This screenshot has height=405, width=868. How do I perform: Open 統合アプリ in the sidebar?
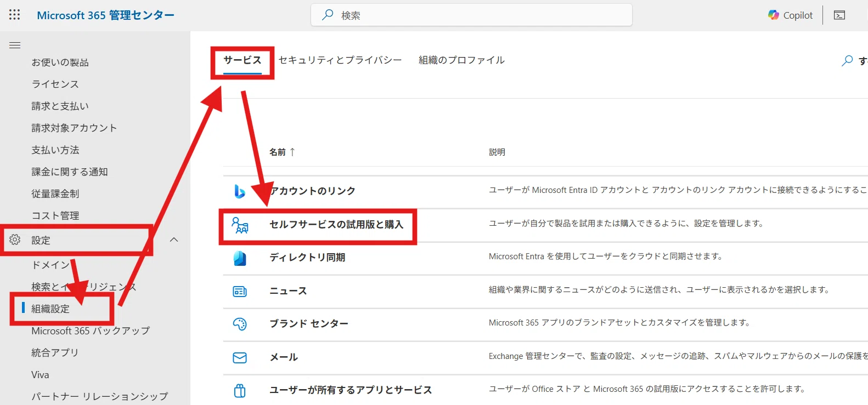pyautogui.click(x=55, y=353)
